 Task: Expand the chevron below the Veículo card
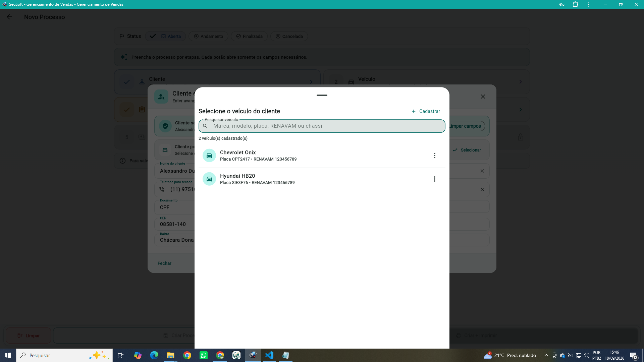tap(521, 110)
